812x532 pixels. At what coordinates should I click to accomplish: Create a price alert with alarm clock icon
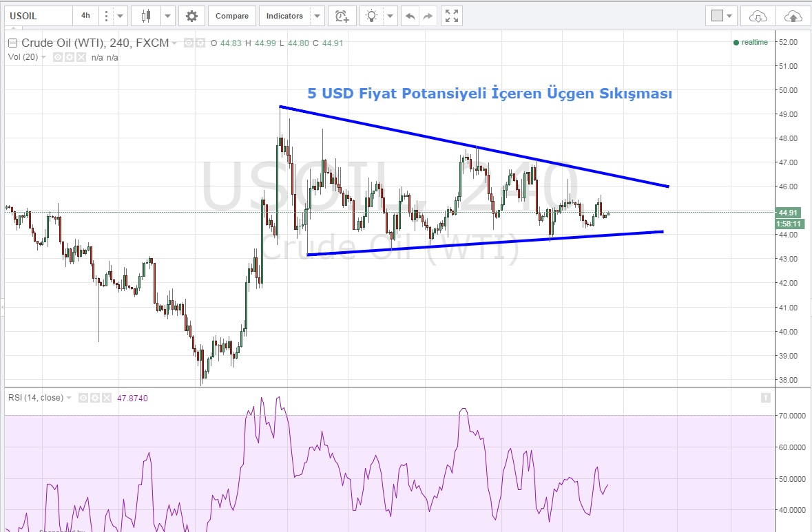tap(341, 16)
